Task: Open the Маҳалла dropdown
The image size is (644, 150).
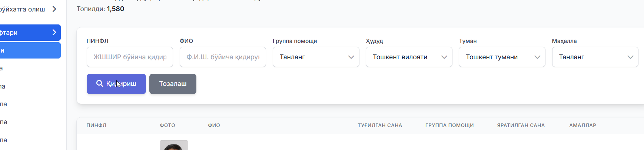Action: 595,57
